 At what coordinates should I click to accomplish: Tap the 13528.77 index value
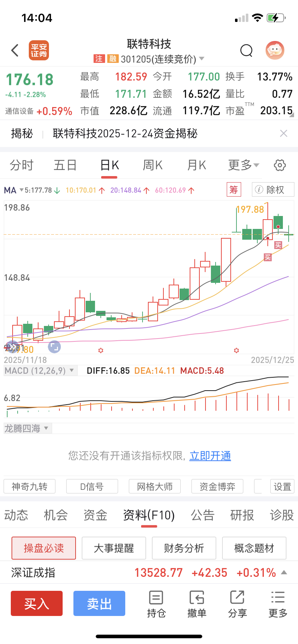click(x=159, y=572)
